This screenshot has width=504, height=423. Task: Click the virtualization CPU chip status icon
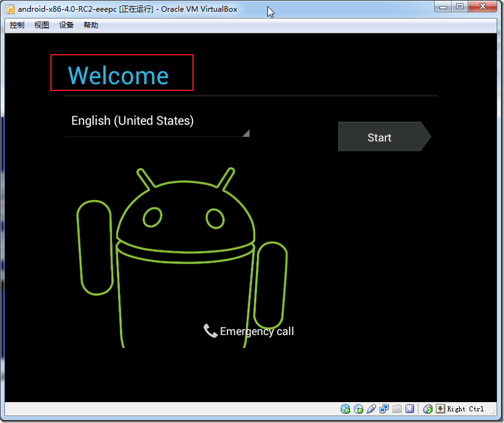click(x=409, y=409)
